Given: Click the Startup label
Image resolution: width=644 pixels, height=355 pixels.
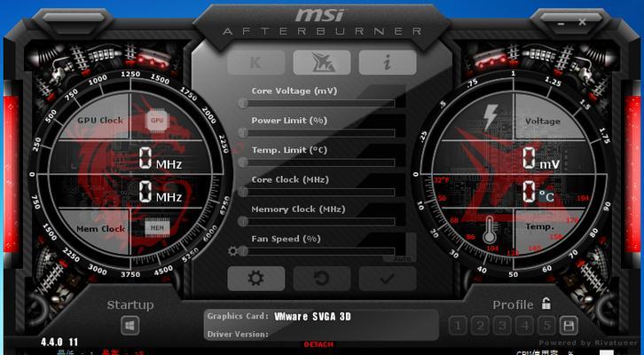Looking at the screenshot, I should pos(130,305).
